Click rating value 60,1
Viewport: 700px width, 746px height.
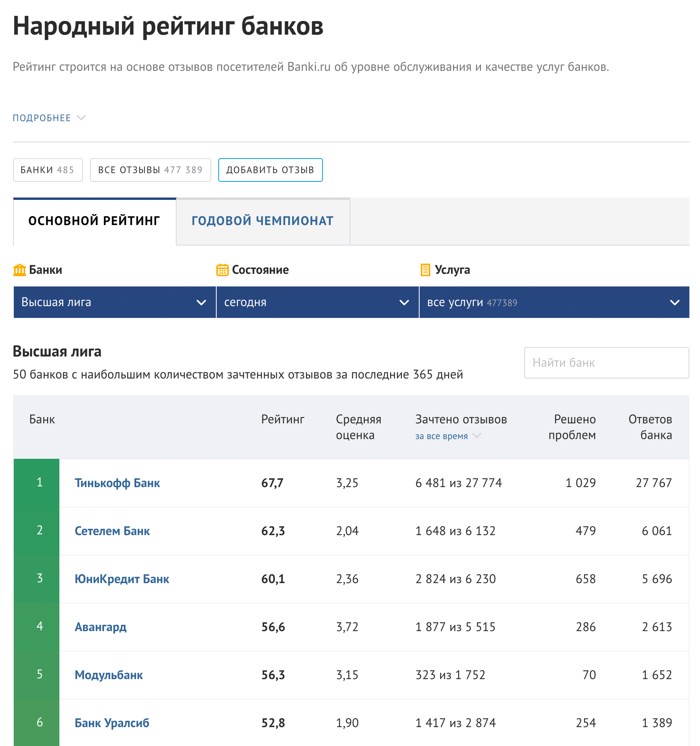coord(273,579)
